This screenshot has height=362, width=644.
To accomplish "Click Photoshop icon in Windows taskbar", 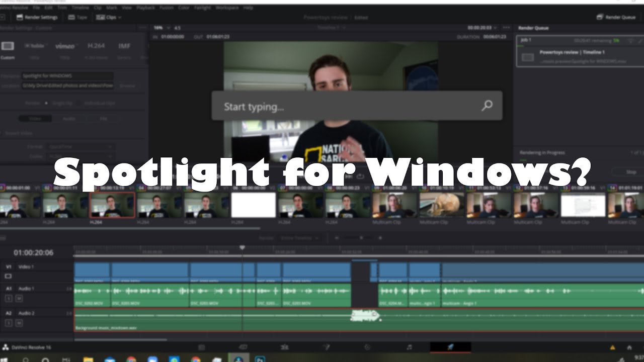I will pyautogui.click(x=260, y=358).
